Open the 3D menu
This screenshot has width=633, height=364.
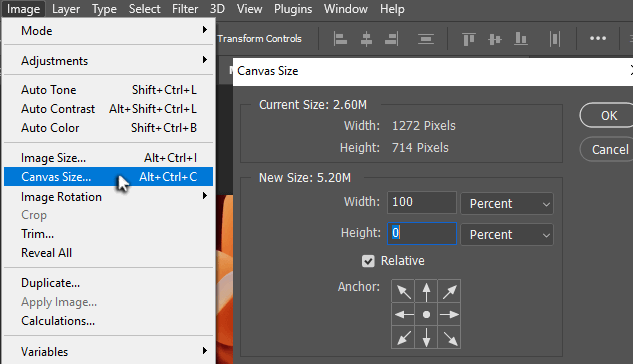(x=217, y=9)
